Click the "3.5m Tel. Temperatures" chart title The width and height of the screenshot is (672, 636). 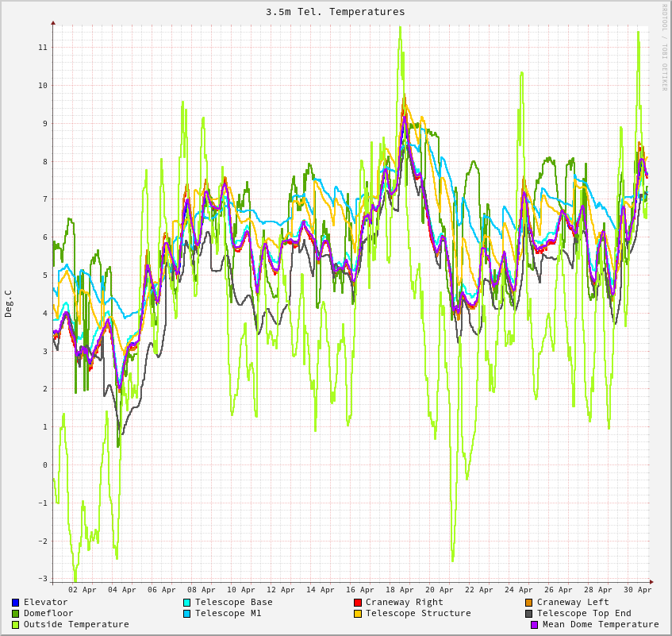(336, 12)
